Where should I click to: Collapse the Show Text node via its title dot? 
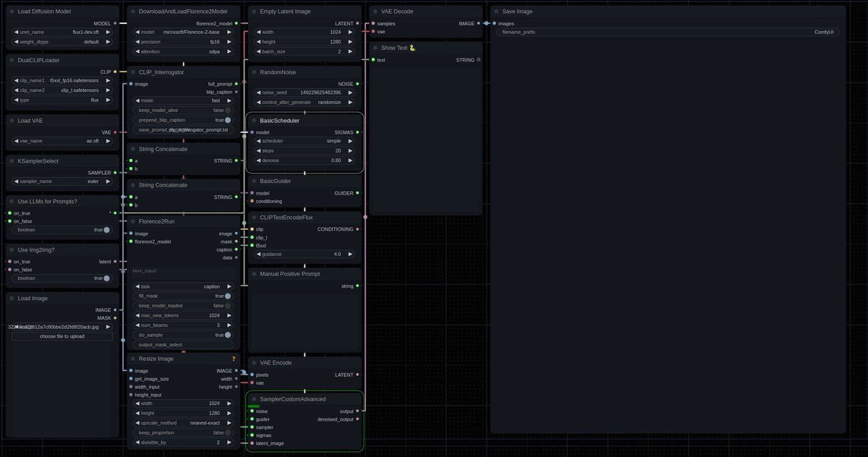point(375,48)
